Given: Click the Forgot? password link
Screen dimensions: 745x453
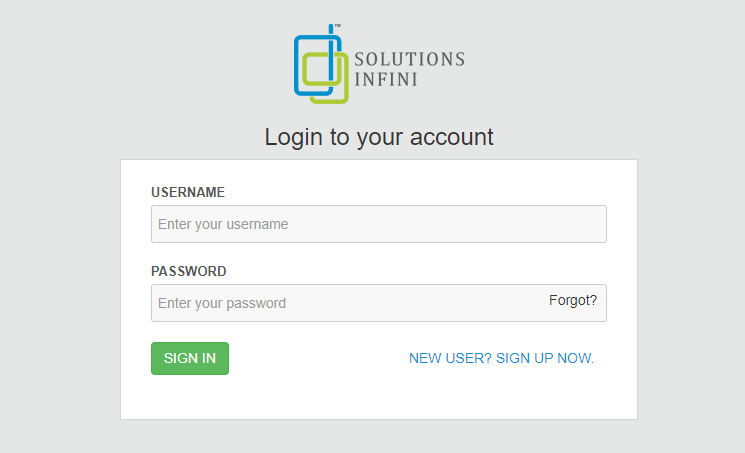Looking at the screenshot, I should tap(573, 300).
